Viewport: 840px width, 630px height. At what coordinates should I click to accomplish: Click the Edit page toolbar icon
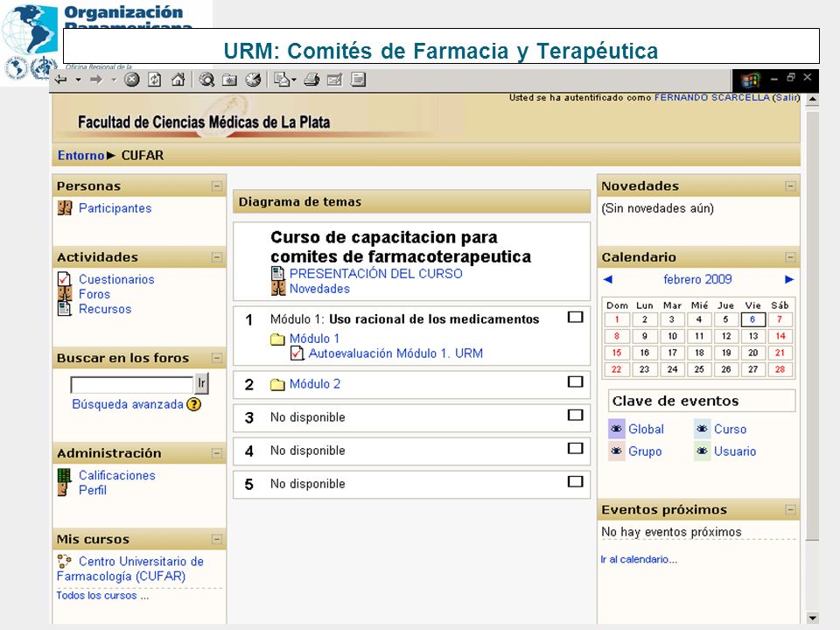(x=335, y=80)
